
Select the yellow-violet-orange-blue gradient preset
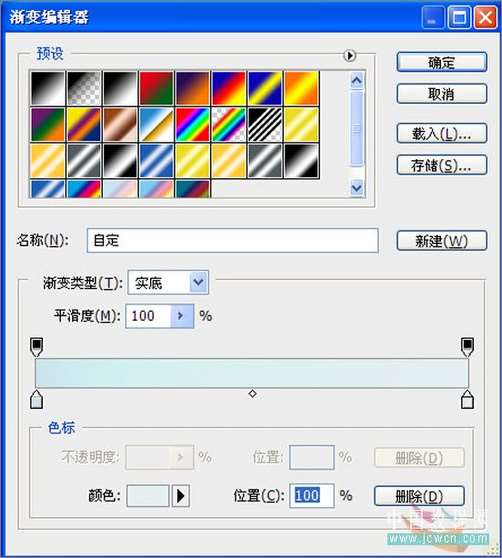84,125
